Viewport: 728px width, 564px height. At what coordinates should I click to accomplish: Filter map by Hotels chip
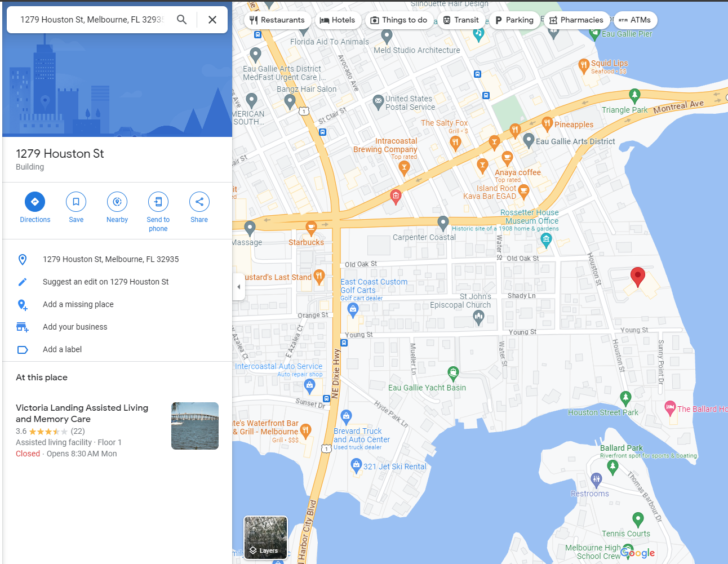click(x=338, y=20)
